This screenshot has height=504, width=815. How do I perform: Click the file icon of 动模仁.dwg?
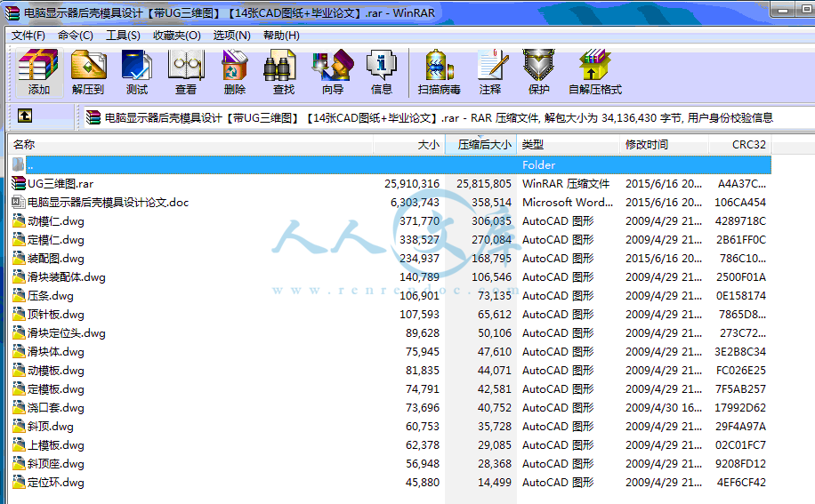click(x=19, y=220)
